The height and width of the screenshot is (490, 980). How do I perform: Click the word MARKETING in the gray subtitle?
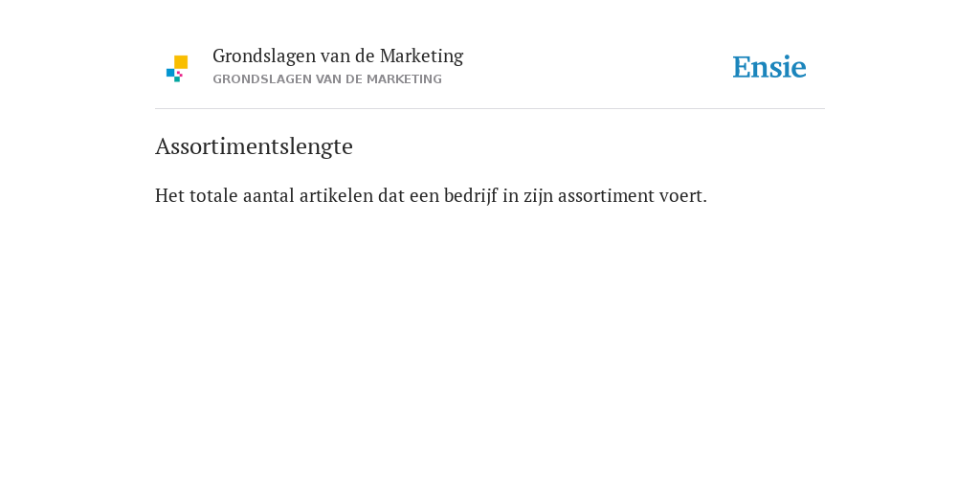pos(405,79)
